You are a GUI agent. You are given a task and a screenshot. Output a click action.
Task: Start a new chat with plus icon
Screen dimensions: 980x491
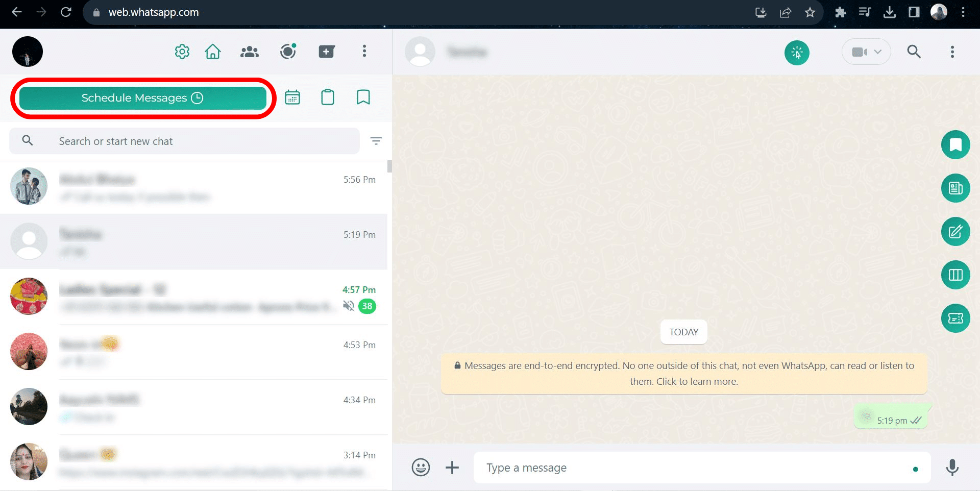tap(326, 52)
